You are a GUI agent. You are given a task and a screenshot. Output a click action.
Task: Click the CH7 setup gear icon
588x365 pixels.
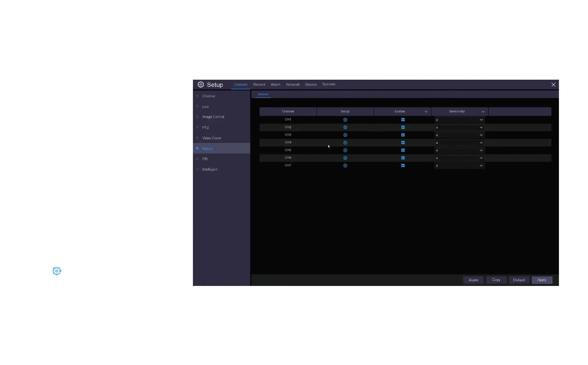[x=345, y=166]
